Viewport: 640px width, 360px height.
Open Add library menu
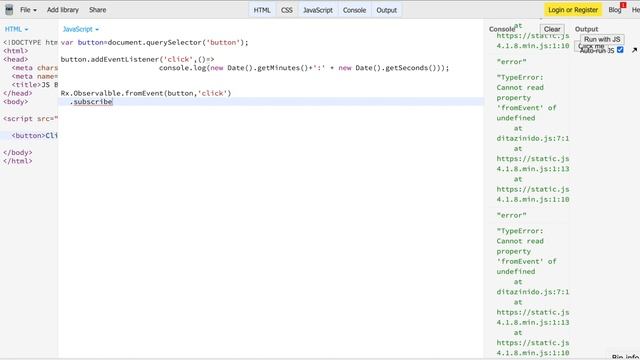pos(62,10)
